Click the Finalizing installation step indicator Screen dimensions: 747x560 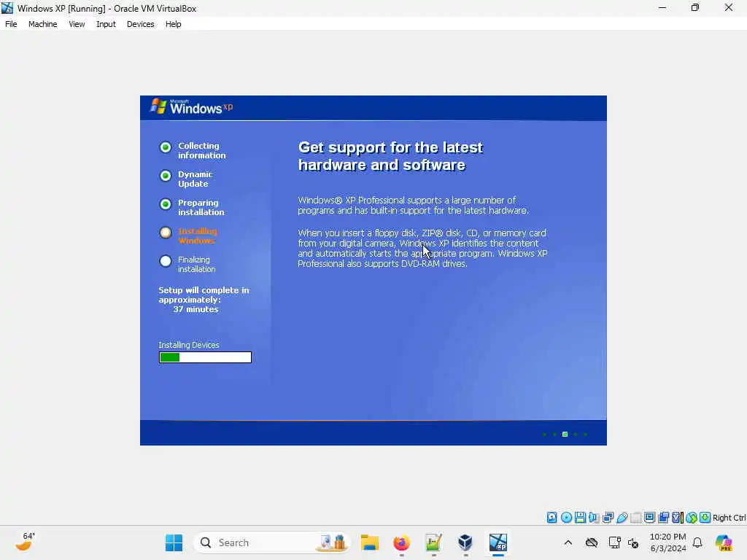(166, 261)
